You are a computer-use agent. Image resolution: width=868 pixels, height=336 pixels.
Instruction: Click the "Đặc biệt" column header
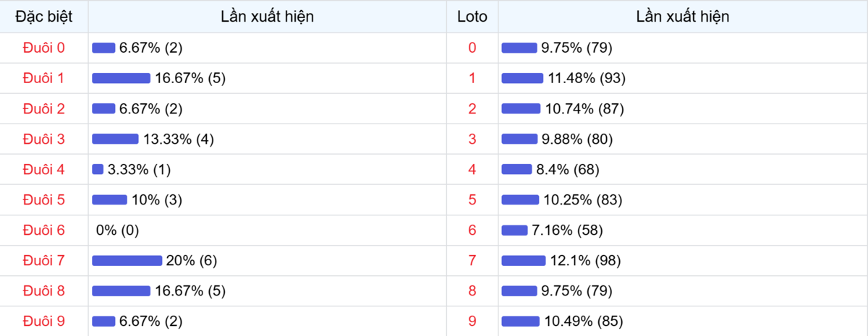(44, 17)
